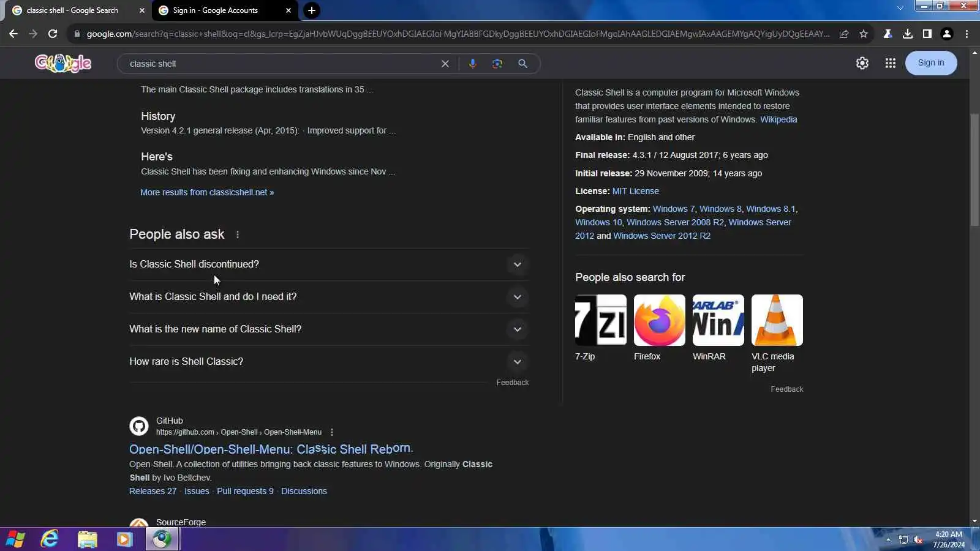Viewport: 980px width, 551px height.
Task: Open the Google apps grid
Action: click(891, 63)
